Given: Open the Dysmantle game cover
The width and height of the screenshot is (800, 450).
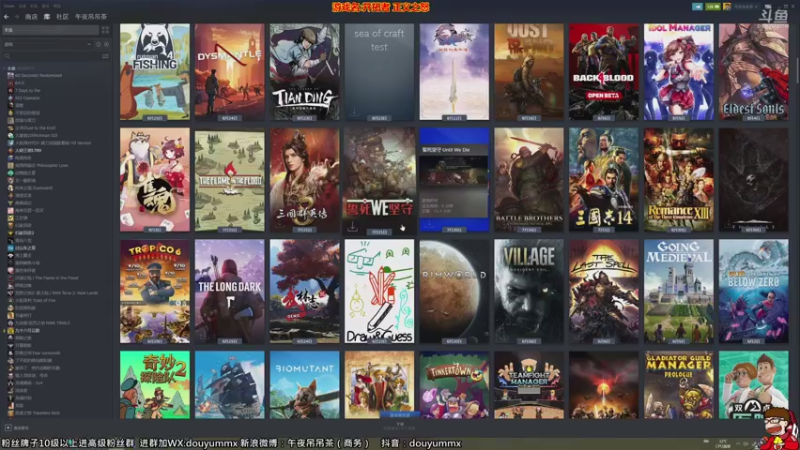Looking at the screenshot, I should [x=230, y=72].
